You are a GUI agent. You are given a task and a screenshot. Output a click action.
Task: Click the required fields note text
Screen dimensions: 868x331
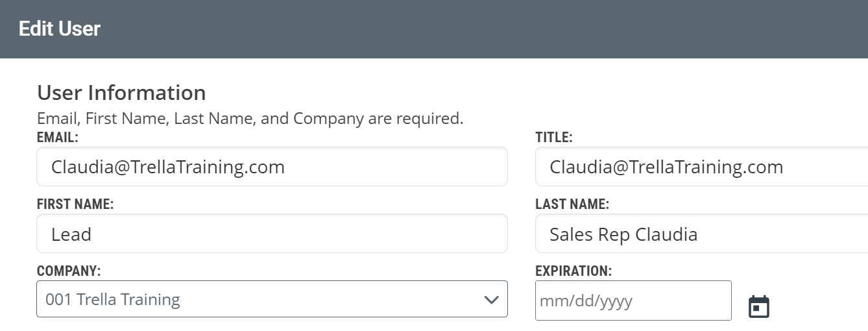point(250,119)
